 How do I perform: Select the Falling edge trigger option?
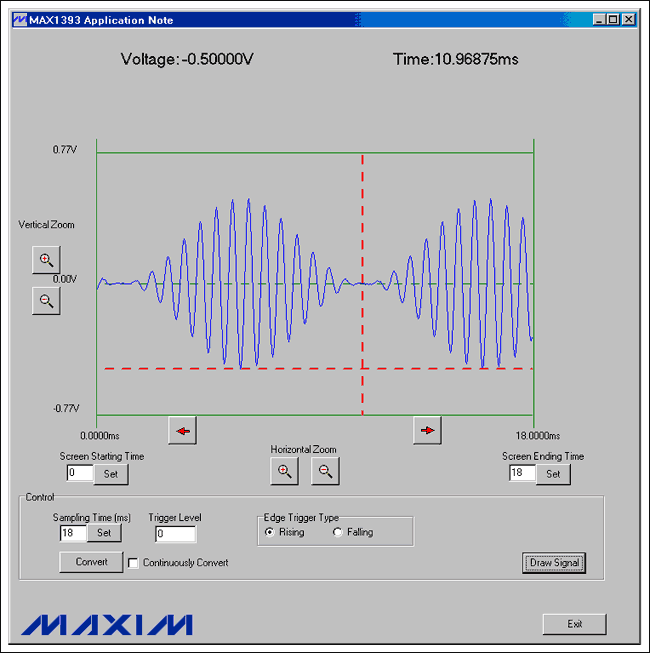337,532
